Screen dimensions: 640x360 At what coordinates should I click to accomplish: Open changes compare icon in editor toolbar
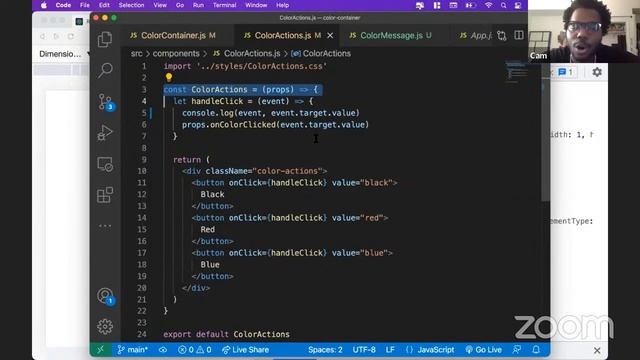502,36
